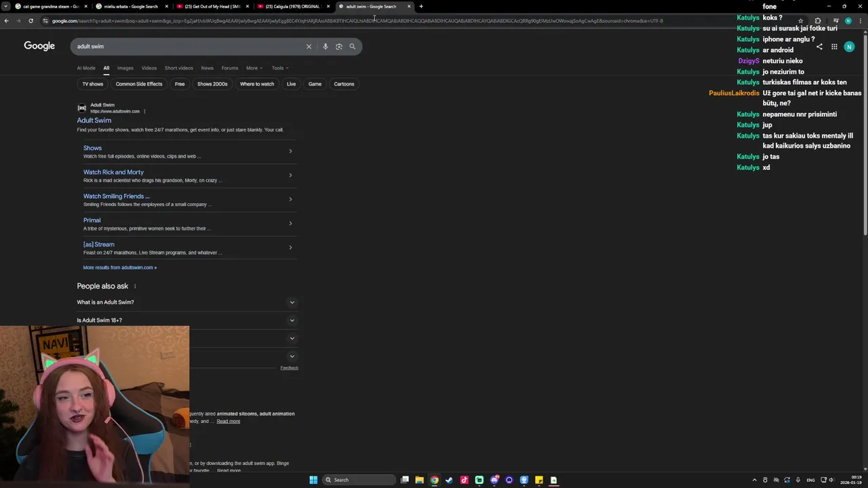The image size is (868, 488).
Task: Open TikTok app in taskbar
Action: [465, 480]
